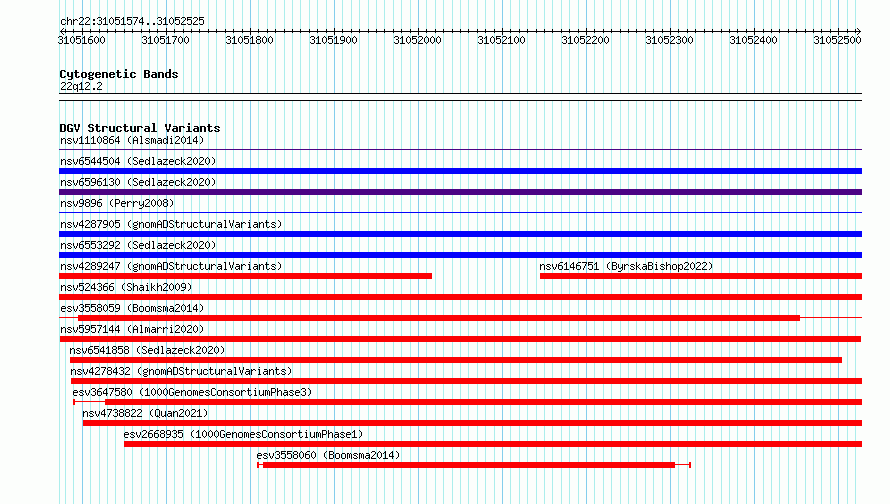Open nsv5957144 (Almarri2020) label

click(132, 329)
